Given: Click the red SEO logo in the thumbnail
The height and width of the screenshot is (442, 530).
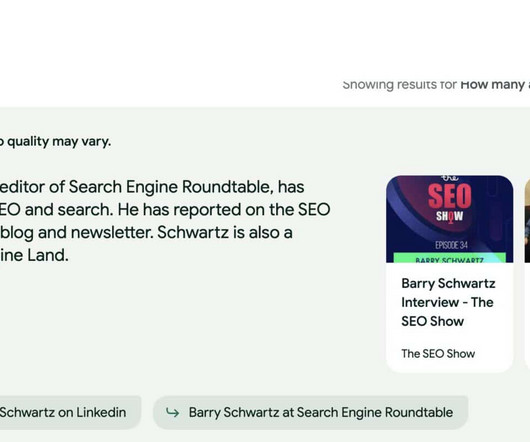Looking at the screenshot, I should click(450, 196).
